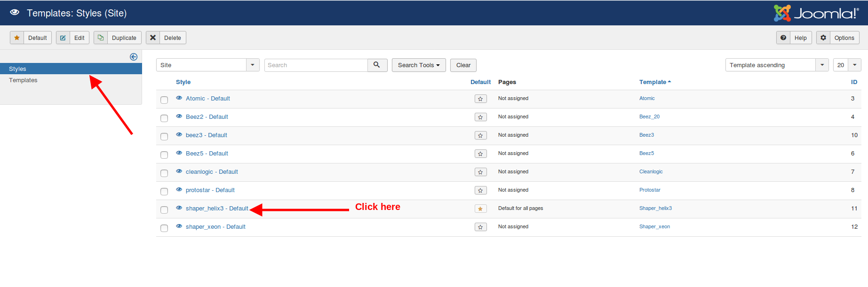This screenshot has height=287, width=868.
Task: Check the protostar - Default row
Action: (x=164, y=192)
